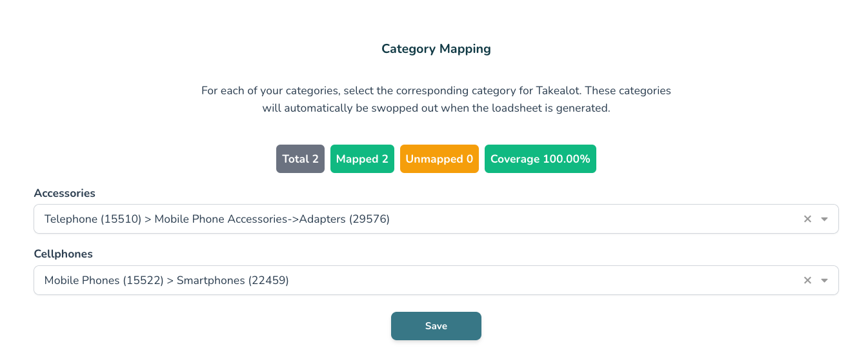Click the Total 2 badge

point(300,159)
